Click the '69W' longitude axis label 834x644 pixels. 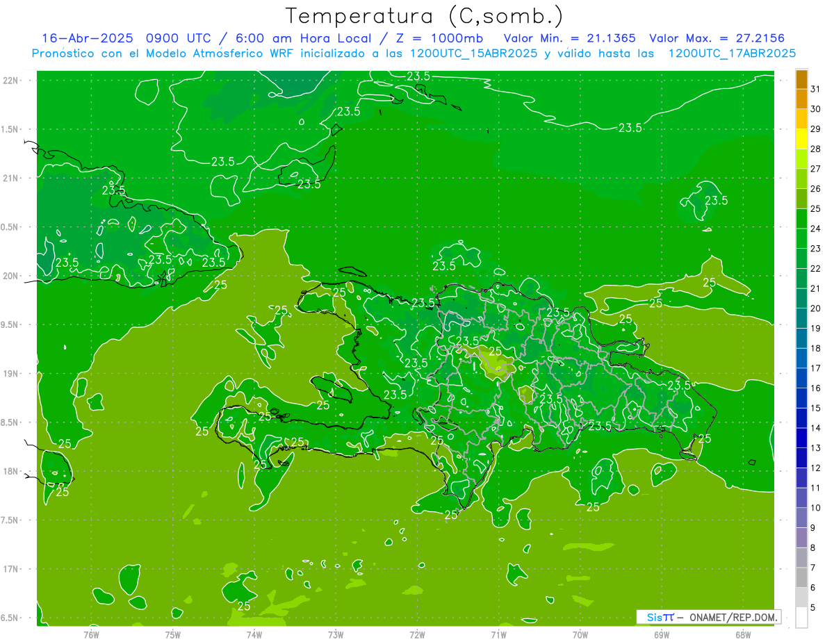click(x=661, y=635)
